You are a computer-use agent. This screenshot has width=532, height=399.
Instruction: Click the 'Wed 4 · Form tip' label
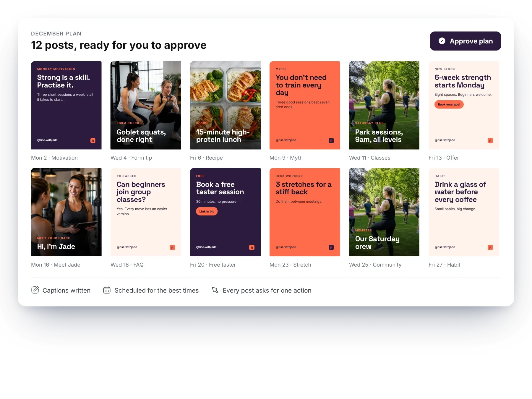click(x=131, y=158)
